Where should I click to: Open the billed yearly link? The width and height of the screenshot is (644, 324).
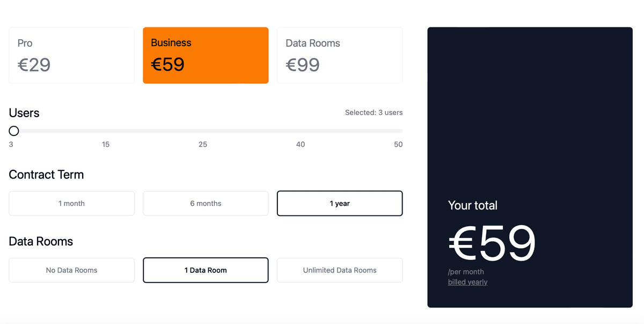coord(467,282)
